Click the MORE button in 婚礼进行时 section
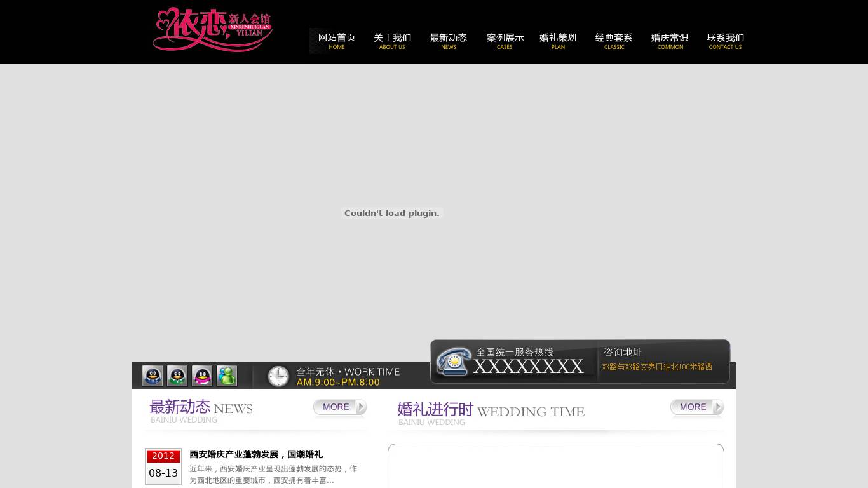The image size is (868, 488). 695,407
